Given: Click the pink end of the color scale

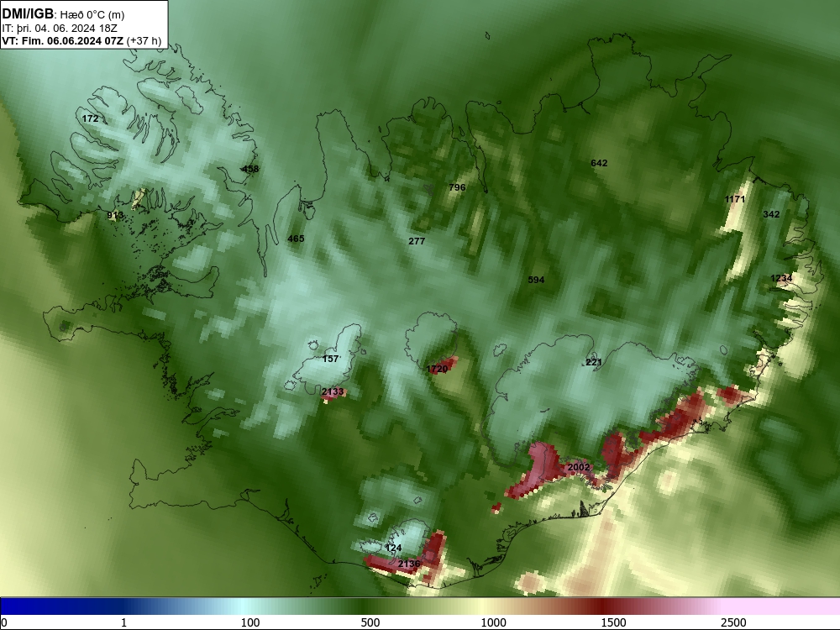Looking at the screenshot, I should point(782,606).
